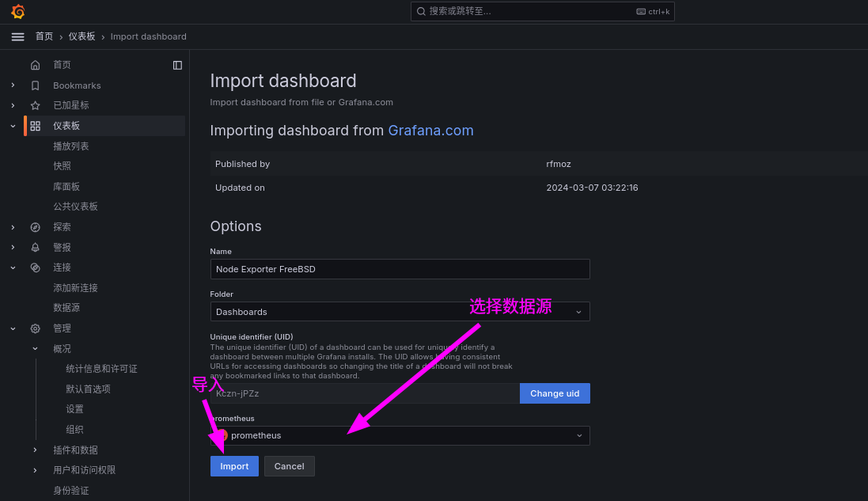Click the gear icon for 管理
Screen dimensions: 868x501
[x=36, y=328]
